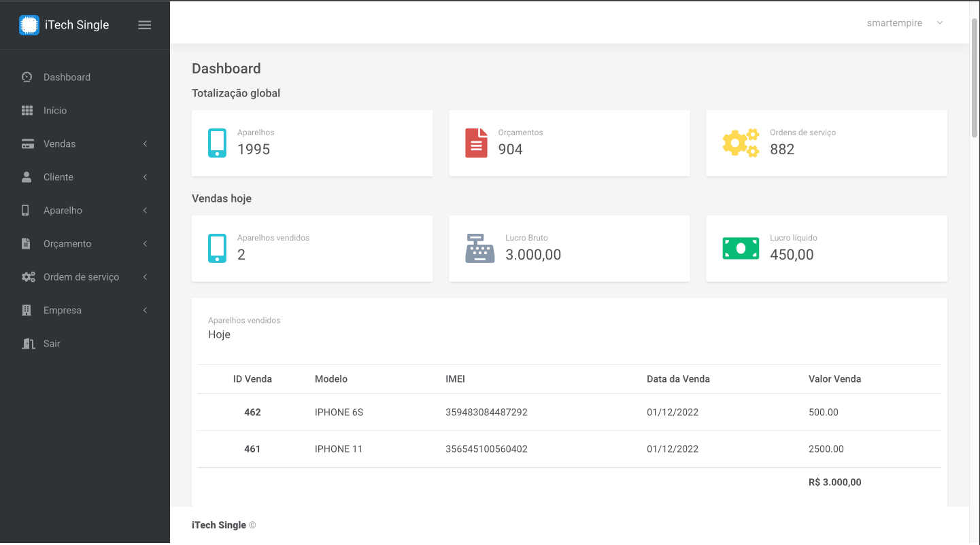Viewport: 980px width, 545px height.
Task: Select Cliente in the sidebar menu
Action: 58,177
